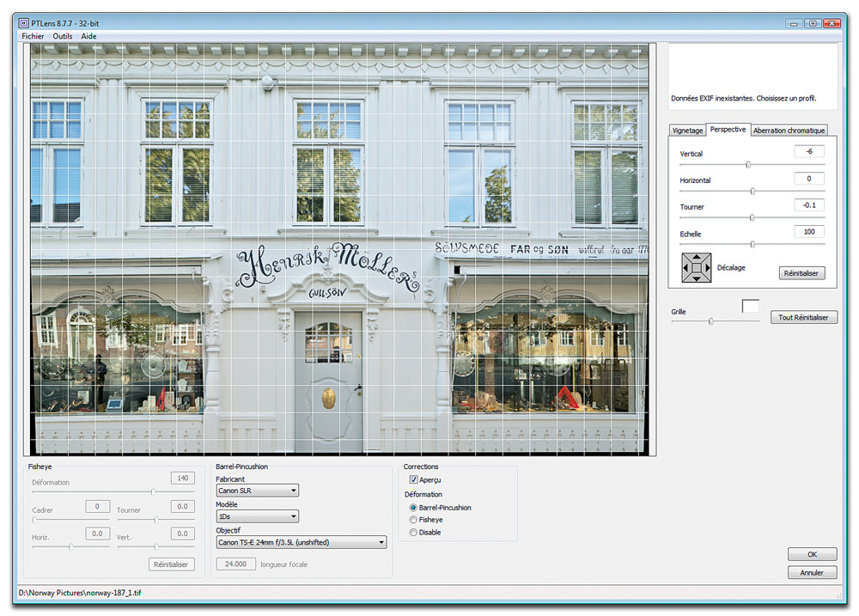Viewport: 859px width, 616px height.
Task: Maximize the PTLens window
Action: point(813,23)
